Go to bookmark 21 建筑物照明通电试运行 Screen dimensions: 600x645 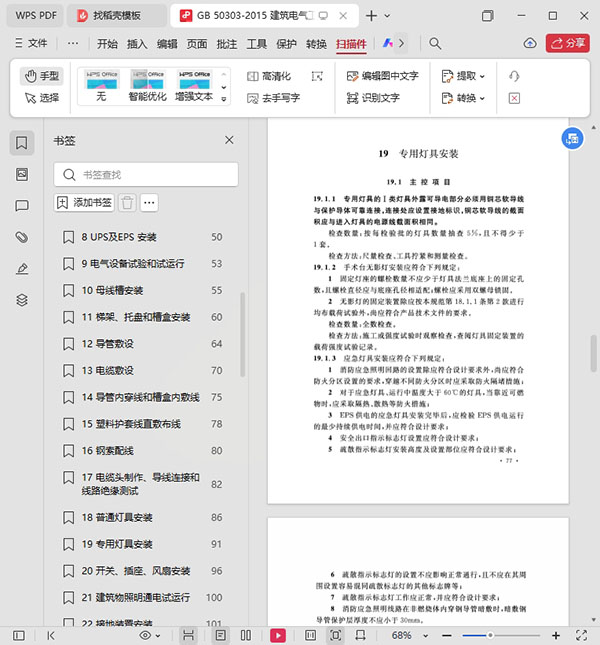coord(142,597)
